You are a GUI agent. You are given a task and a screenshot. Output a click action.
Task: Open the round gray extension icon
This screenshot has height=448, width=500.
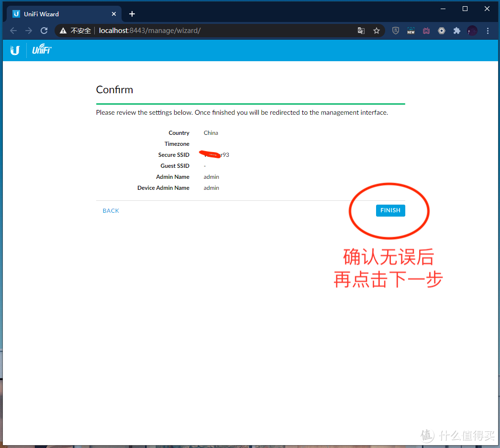(442, 31)
